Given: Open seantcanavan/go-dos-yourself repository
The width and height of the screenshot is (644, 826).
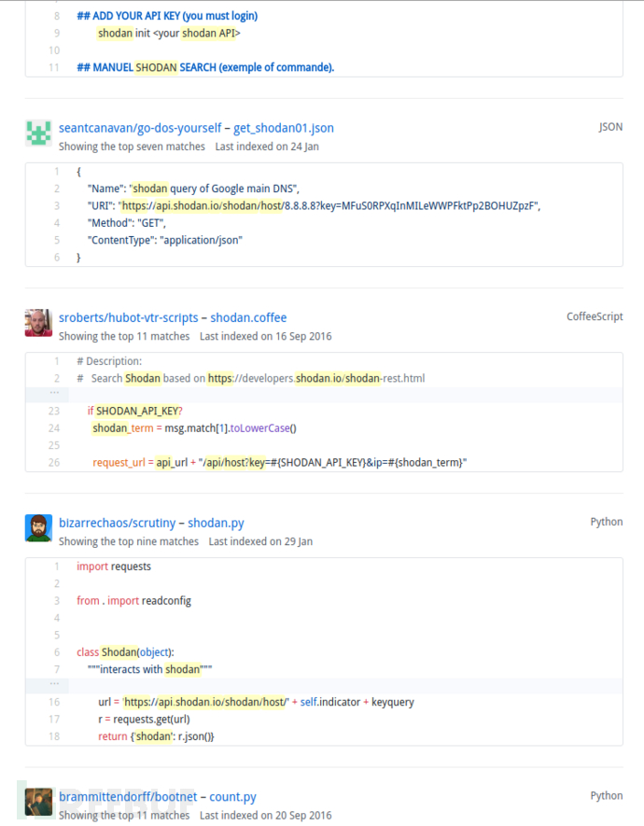Looking at the screenshot, I should 140,128.
